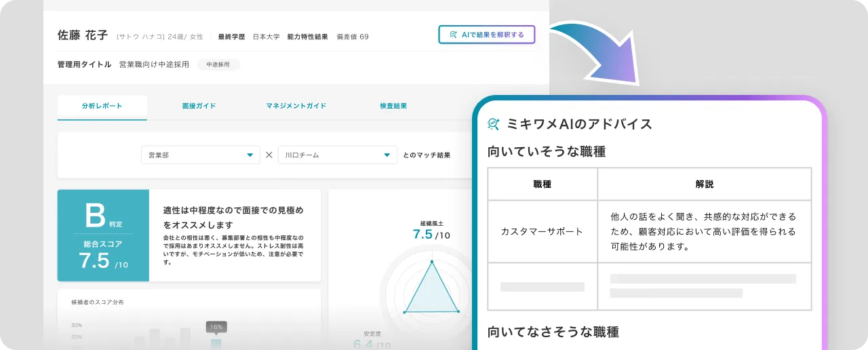Switch to the 面接ガイド tab
The height and width of the screenshot is (350, 868).
[x=199, y=106]
